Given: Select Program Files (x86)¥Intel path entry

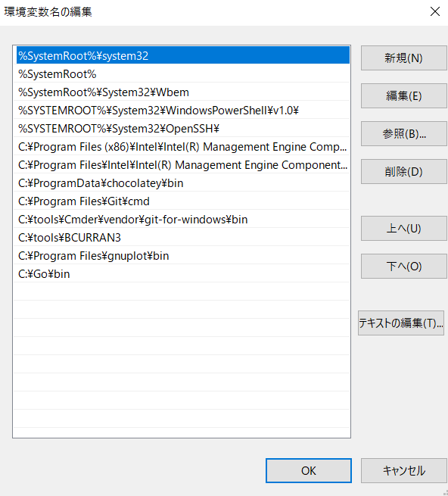Looking at the screenshot, I should [x=182, y=146].
